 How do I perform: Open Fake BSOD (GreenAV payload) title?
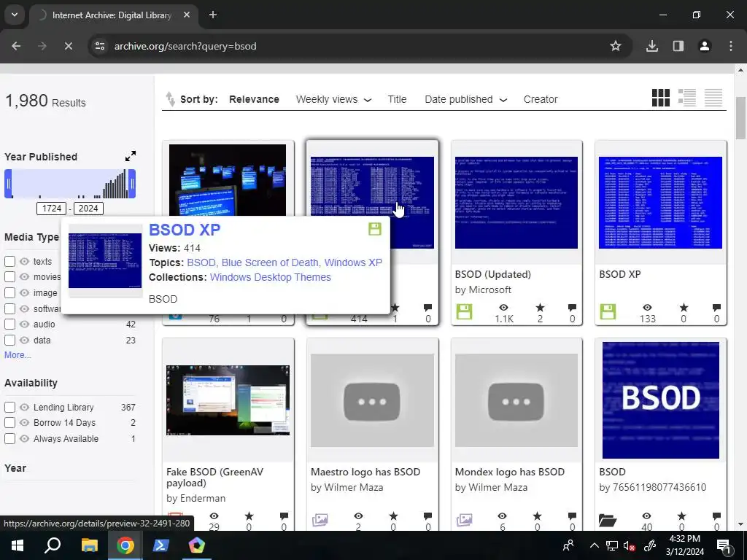pyautogui.click(x=214, y=477)
